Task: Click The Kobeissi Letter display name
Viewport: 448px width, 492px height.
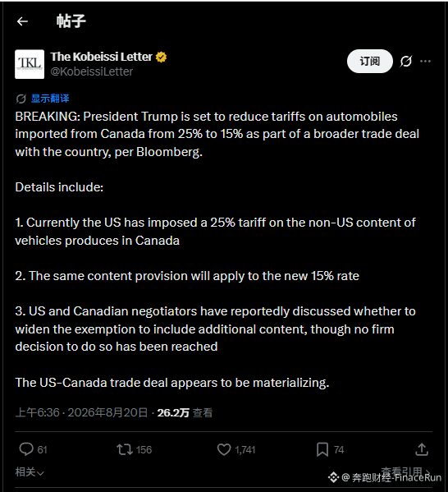Action: tap(101, 57)
